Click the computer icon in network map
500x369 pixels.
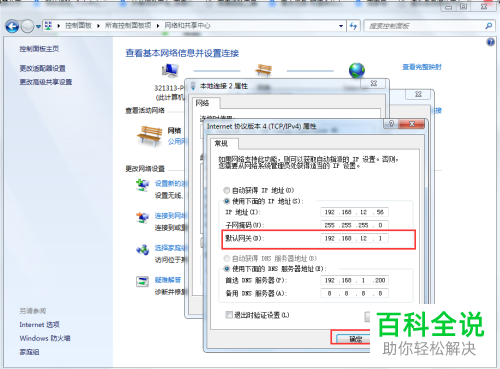click(170, 70)
